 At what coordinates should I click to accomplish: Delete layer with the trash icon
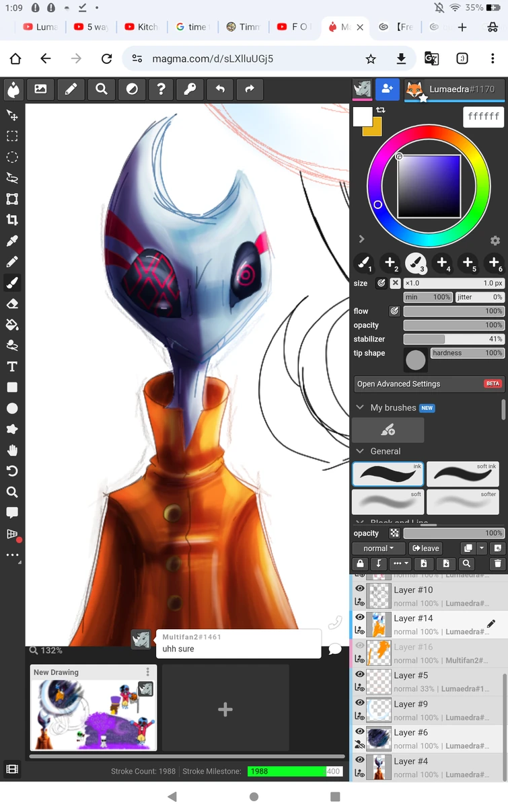point(497,564)
